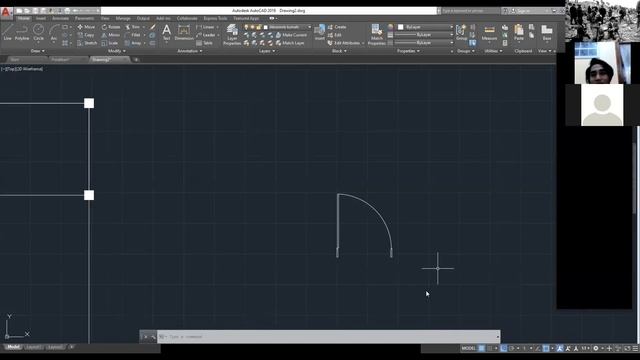Click Edit Attributes button
The image size is (640, 360).
346,43
